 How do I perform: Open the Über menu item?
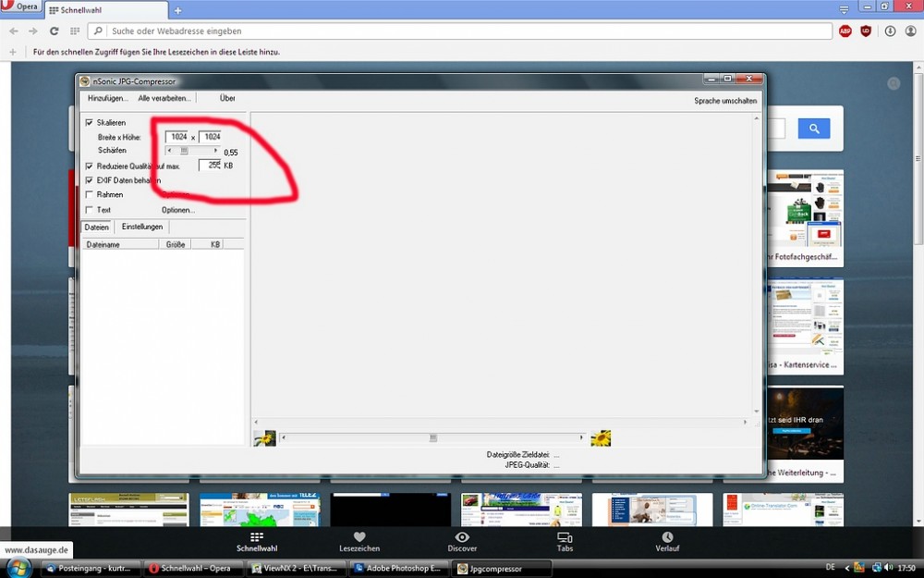pyautogui.click(x=227, y=99)
